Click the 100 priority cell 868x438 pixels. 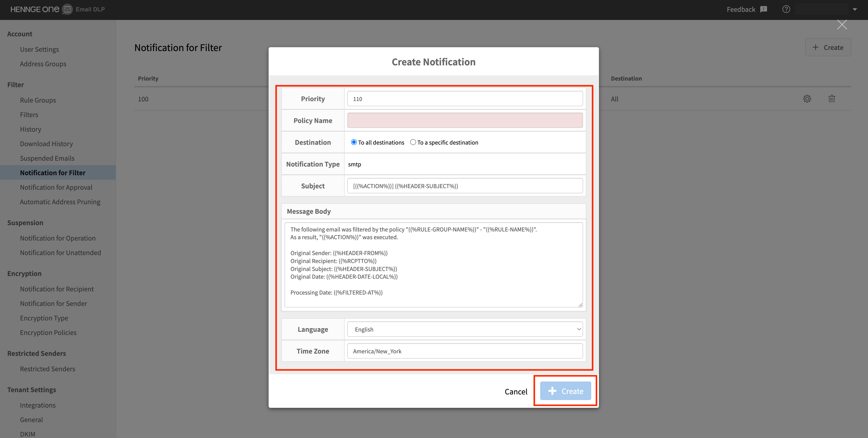(143, 99)
